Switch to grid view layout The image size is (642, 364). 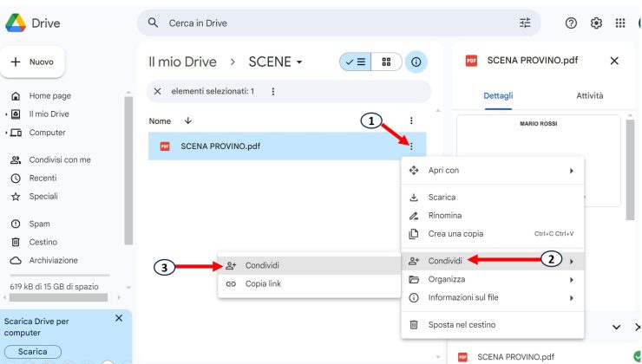[x=386, y=62]
